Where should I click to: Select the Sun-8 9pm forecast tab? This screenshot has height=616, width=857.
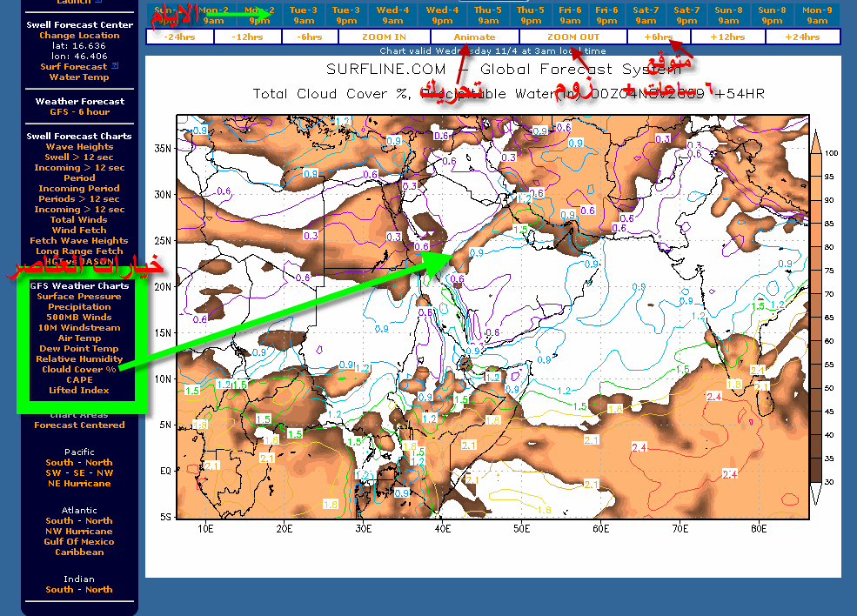(772, 16)
